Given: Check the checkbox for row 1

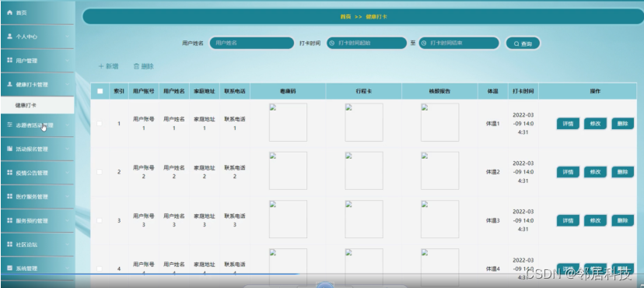Looking at the screenshot, I should point(100,123).
